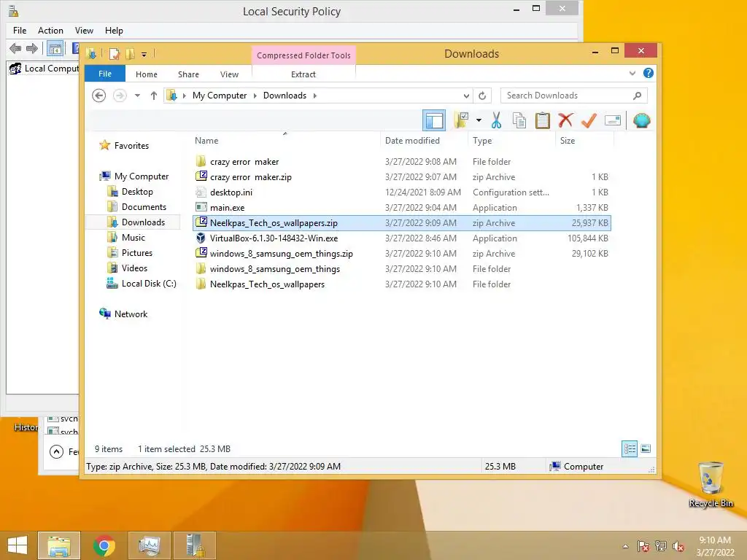This screenshot has width=747, height=560.
Task: Open Desktop in the navigation pane
Action: (x=130, y=192)
